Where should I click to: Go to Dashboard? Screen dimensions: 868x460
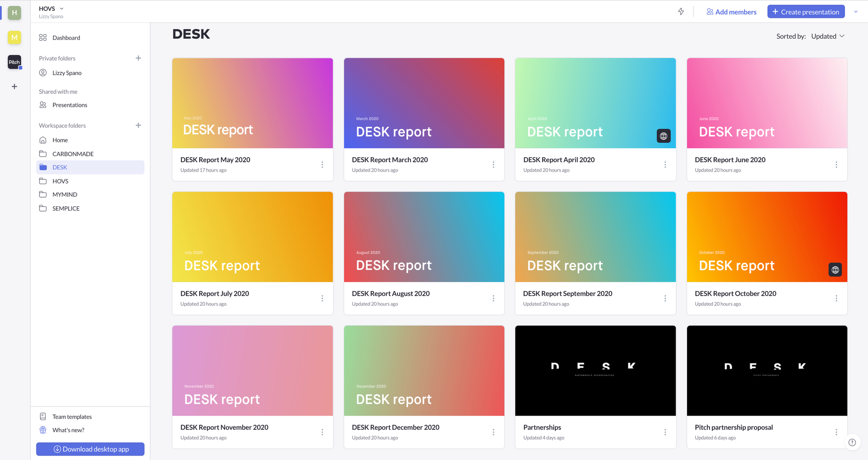(x=90, y=38)
